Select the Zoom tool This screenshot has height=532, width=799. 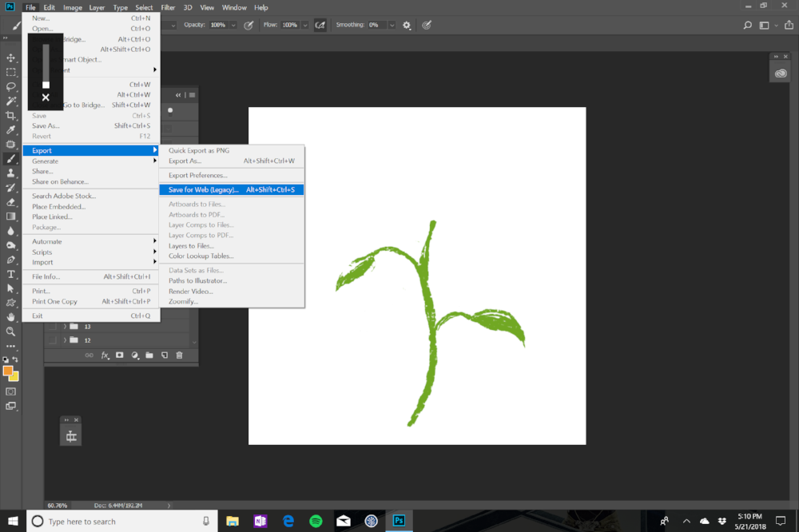(x=10, y=332)
